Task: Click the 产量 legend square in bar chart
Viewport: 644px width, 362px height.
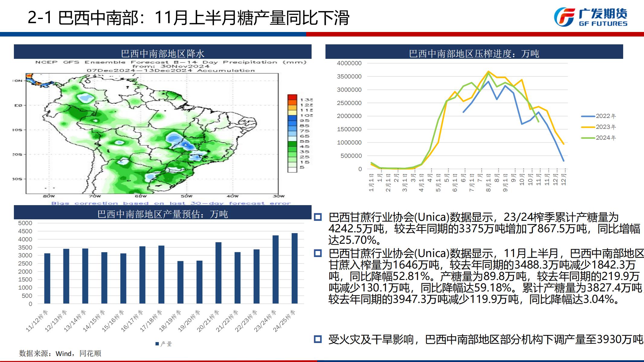Action: tap(157, 344)
